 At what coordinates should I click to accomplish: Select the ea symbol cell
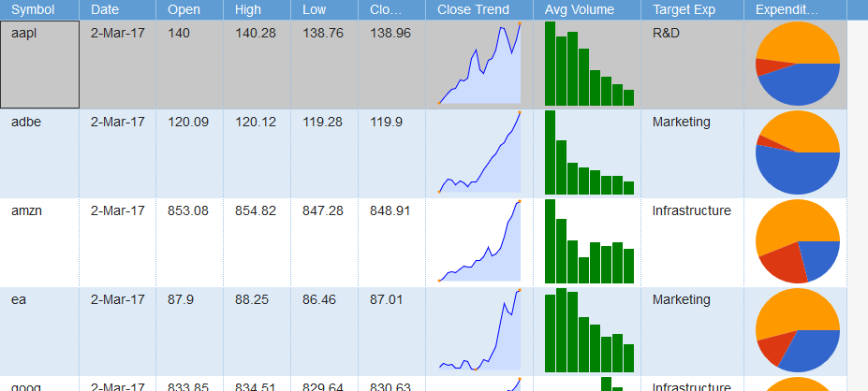pos(40,332)
